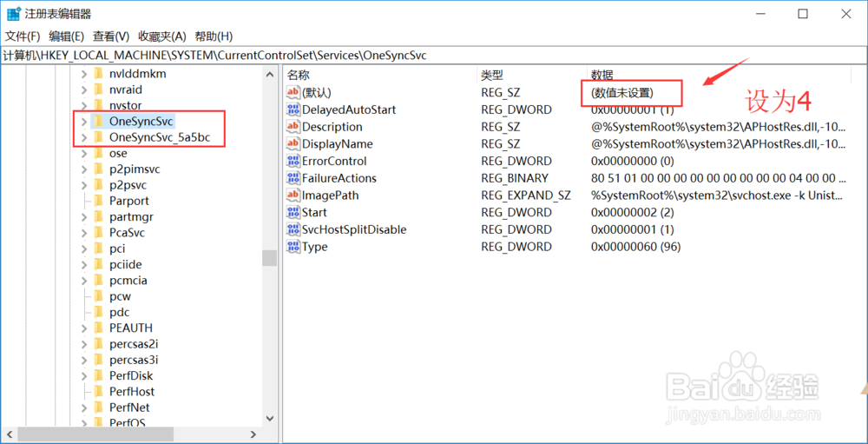The width and height of the screenshot is (868, 444).
Task: Click the tree pane scroll up arrow
Action: 270,74
